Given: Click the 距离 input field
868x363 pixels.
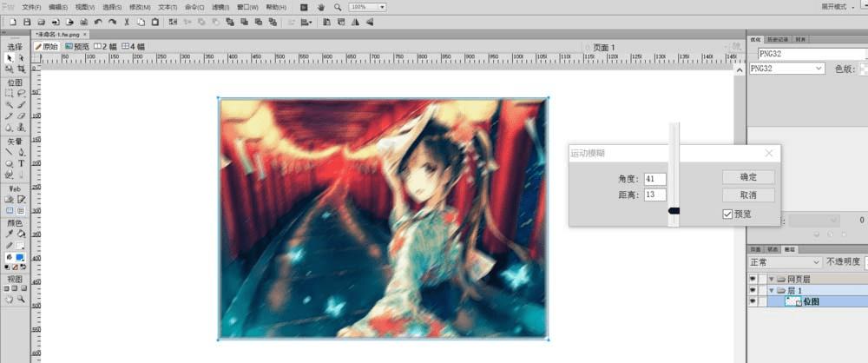Looking at the screenshot, I should (654, 195).
